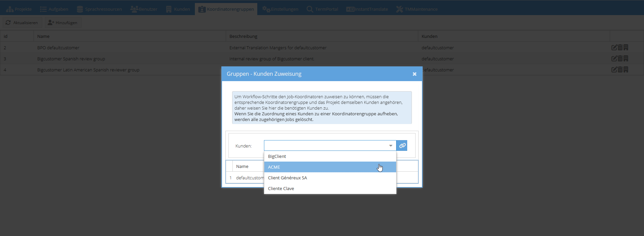Click into the Kunden combo box field
The image size is (644, 236).
pos(325,145)
